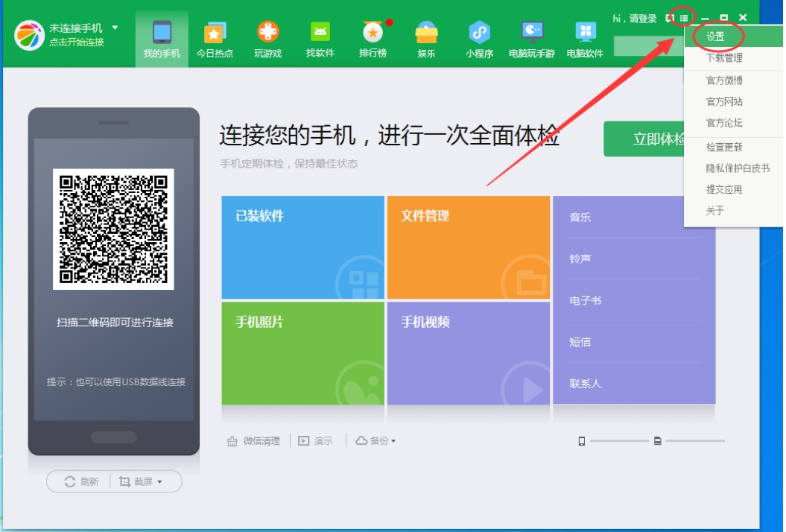The width and height of the screenshot is (786, 532).
Task: Click '提示：也可以使用USB数据线连接' text
Action: point(115,382)
